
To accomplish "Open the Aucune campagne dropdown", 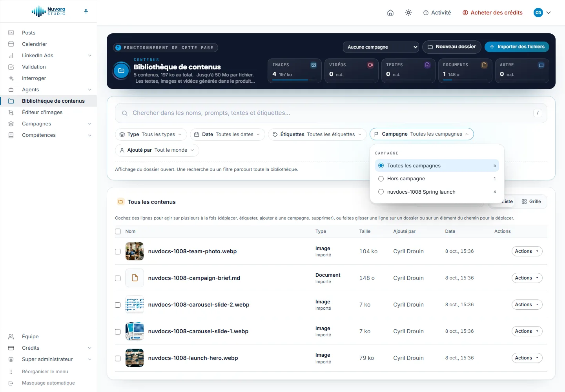I will pos(381,47).
